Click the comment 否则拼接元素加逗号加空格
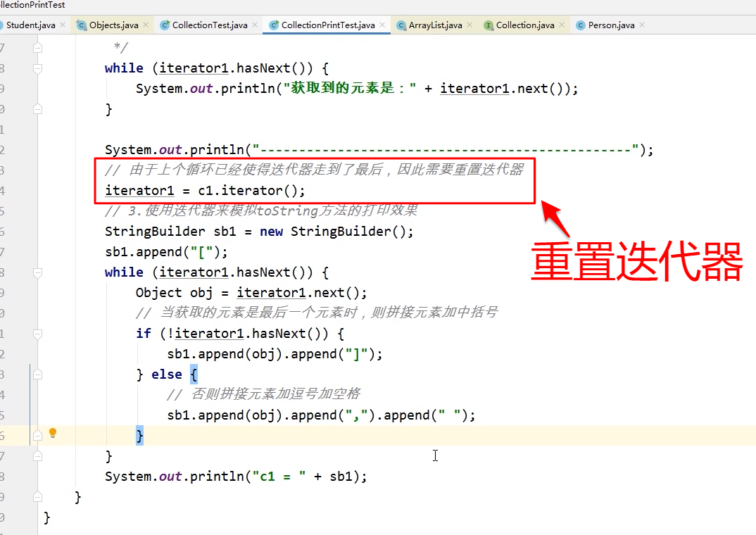This screenshot has height=535, width=756. click(263, 394)
